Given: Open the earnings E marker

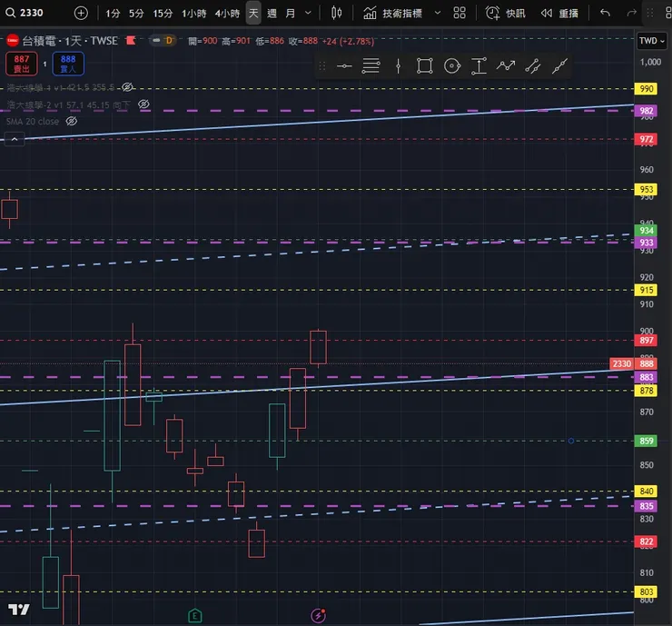Looking at the screenshot, I should pos(195,616).
